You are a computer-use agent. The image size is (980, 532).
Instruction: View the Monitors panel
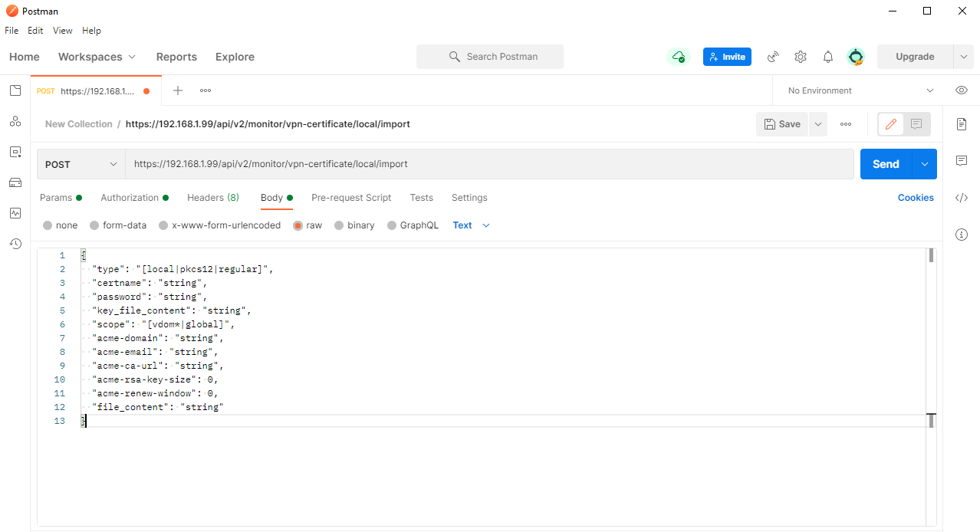pyautogui.click(x=15, y=213)
